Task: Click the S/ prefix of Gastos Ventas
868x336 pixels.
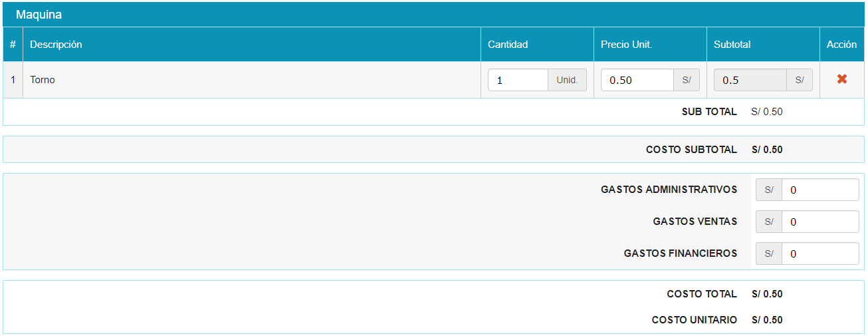Action: pyautogui.click(x=769, y=222)
